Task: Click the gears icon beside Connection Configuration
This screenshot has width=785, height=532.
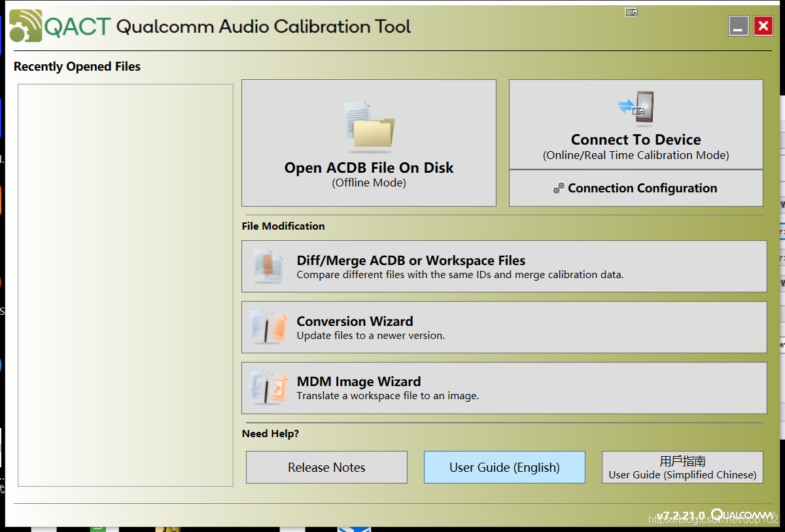Action: 559,188
